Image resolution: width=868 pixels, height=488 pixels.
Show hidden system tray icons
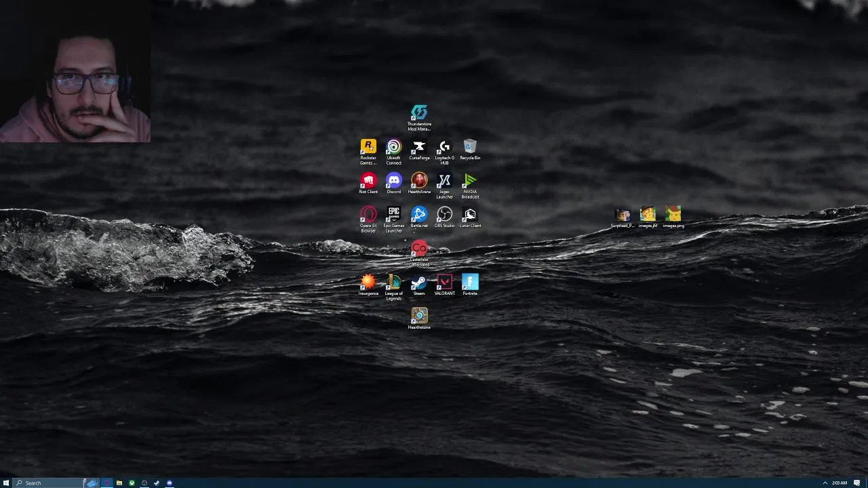click(825, 483)
